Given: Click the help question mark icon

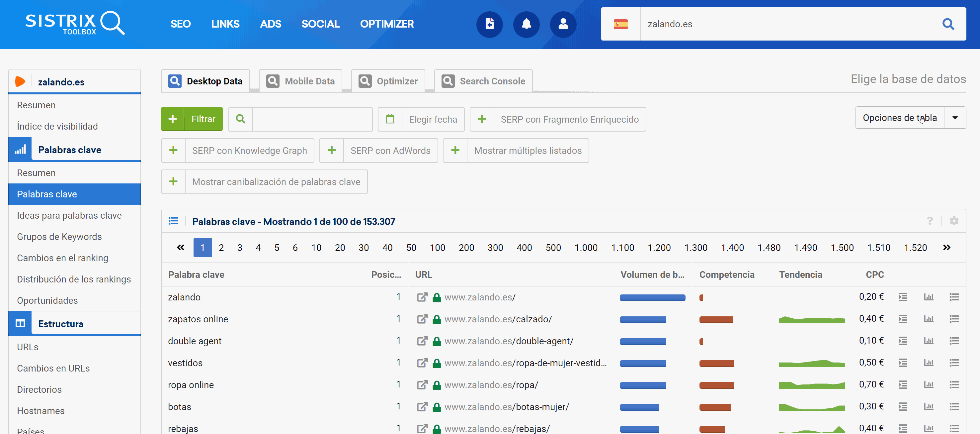Looking at the screenshot, I should [x=930, y=221].
